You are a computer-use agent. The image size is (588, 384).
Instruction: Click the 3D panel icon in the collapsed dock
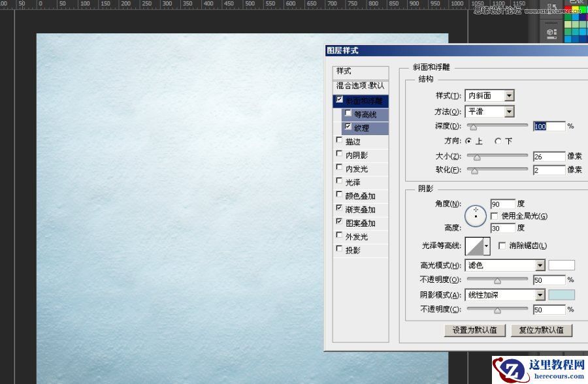(x=549, y=31)
